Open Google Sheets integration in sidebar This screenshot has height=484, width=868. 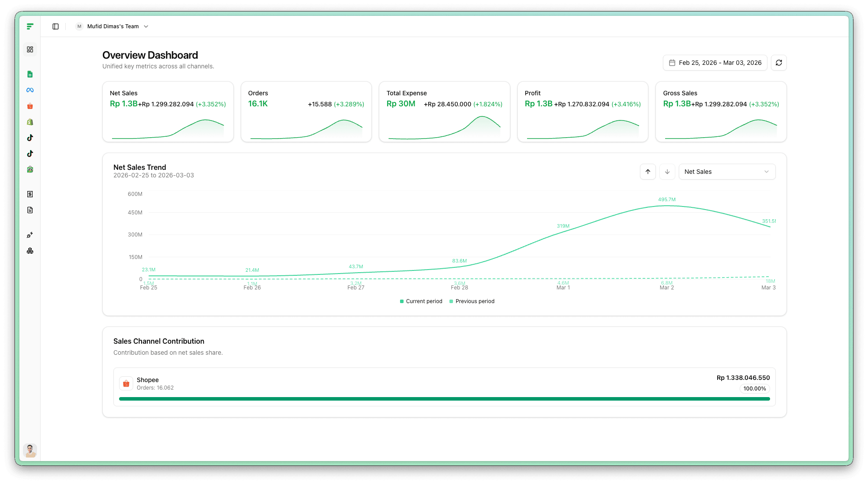click(30, 74)
